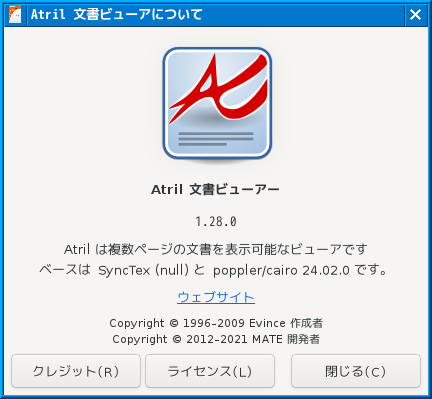432x399 pixels.
Task: Click the red A swoosh in the logo
Action: (x=219, y=86)
